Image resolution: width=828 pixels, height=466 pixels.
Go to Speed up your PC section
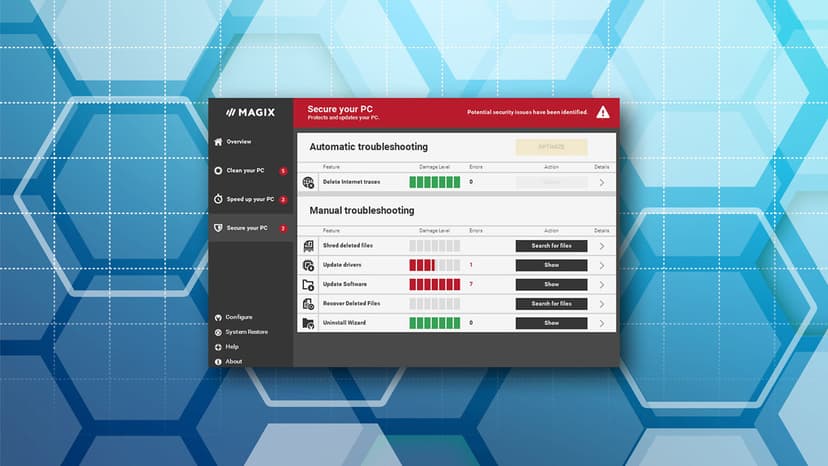250,199
